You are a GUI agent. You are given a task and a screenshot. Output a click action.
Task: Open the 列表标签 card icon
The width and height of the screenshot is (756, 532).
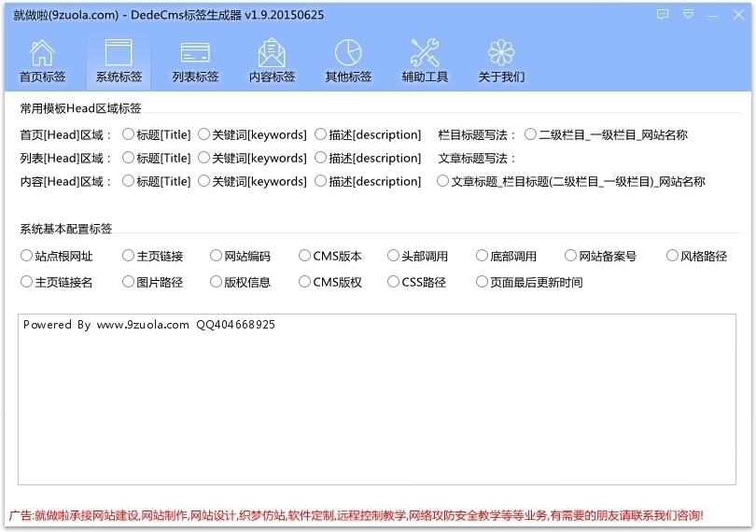(195, 62)
